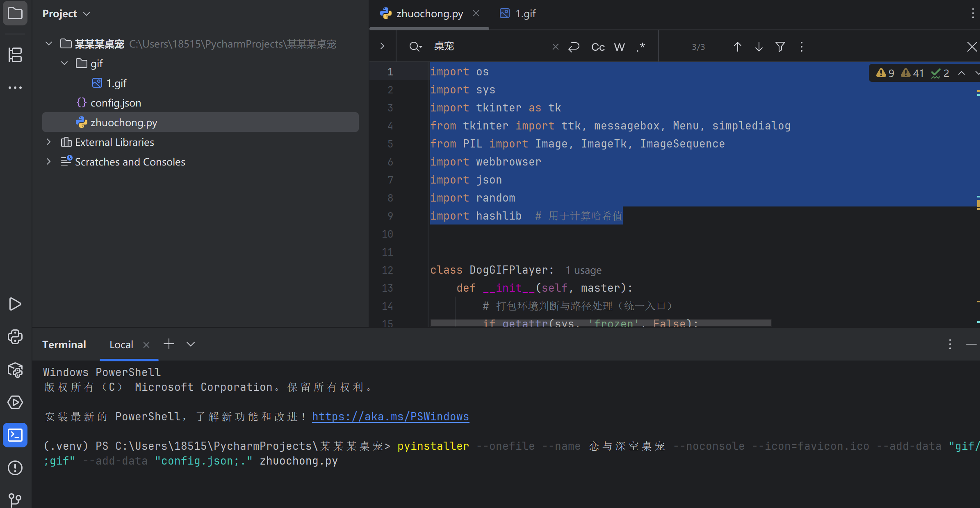This screenshot has height=508, width=980.
Task: Open the Problems tool window
Action: 15,468
